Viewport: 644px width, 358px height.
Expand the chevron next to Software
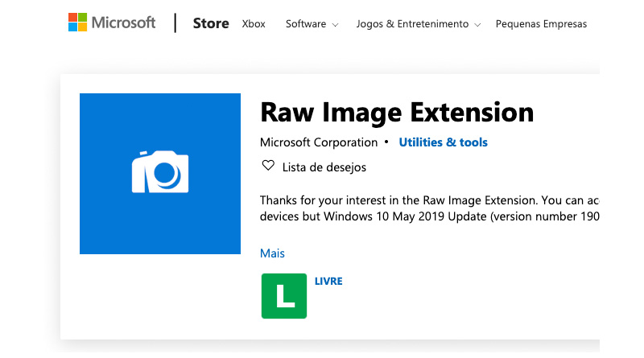(x=335, y=25)
